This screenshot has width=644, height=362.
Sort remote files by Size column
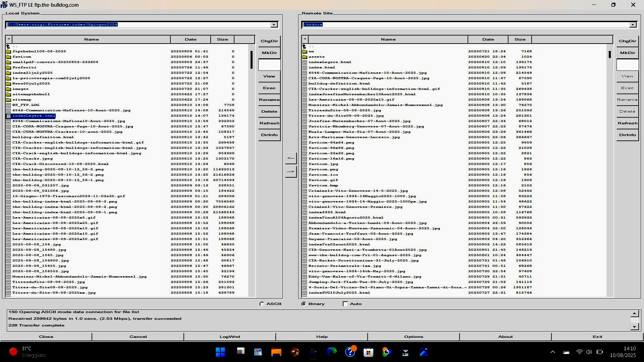click(520, 39)
